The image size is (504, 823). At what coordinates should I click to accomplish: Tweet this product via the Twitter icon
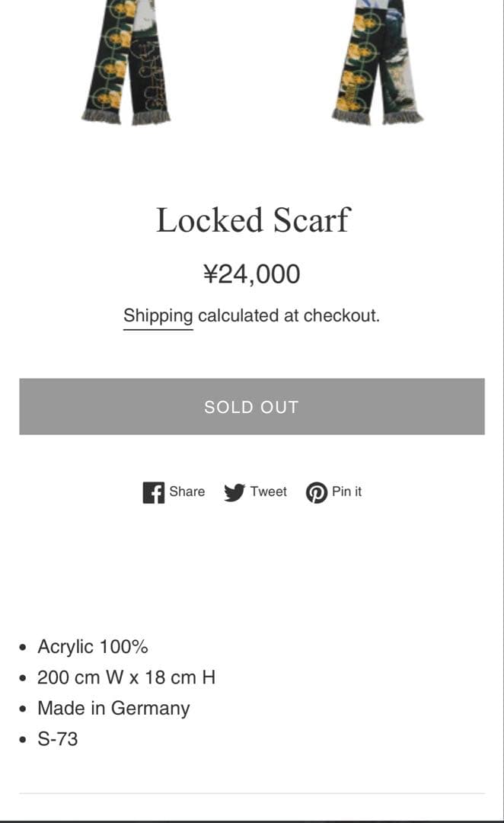pyautogui.click(x=254, y=492)
